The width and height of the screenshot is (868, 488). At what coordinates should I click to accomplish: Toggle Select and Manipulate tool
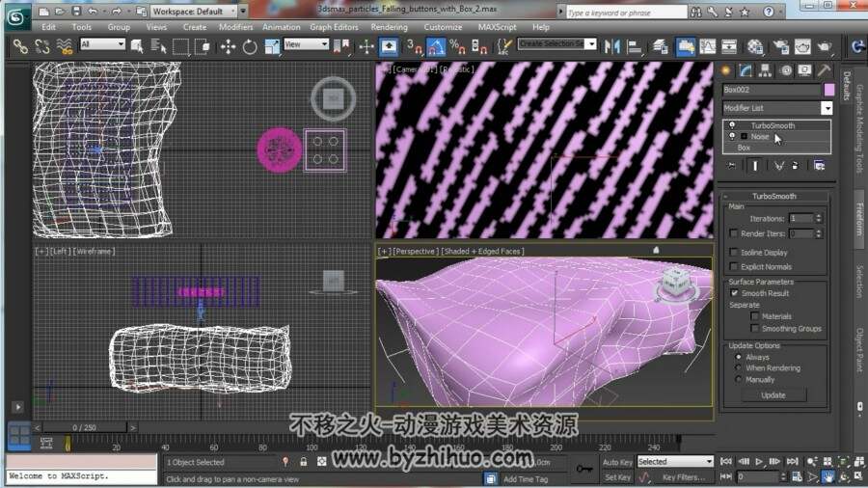[x=366, y=47]
